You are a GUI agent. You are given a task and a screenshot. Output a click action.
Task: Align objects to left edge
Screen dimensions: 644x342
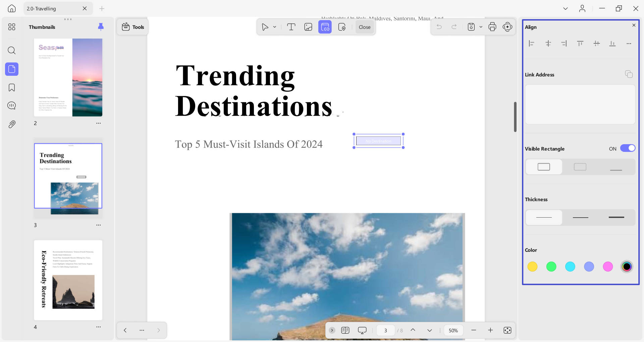pos(532,44)
